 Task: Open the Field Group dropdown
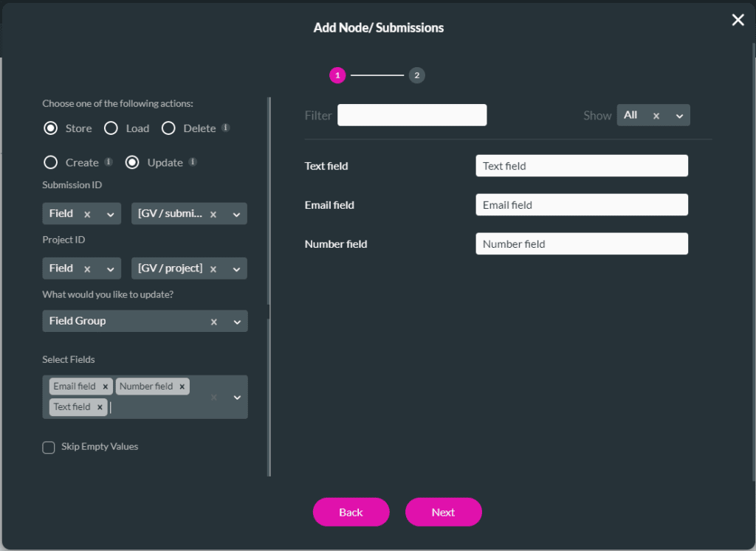[237, 322]
